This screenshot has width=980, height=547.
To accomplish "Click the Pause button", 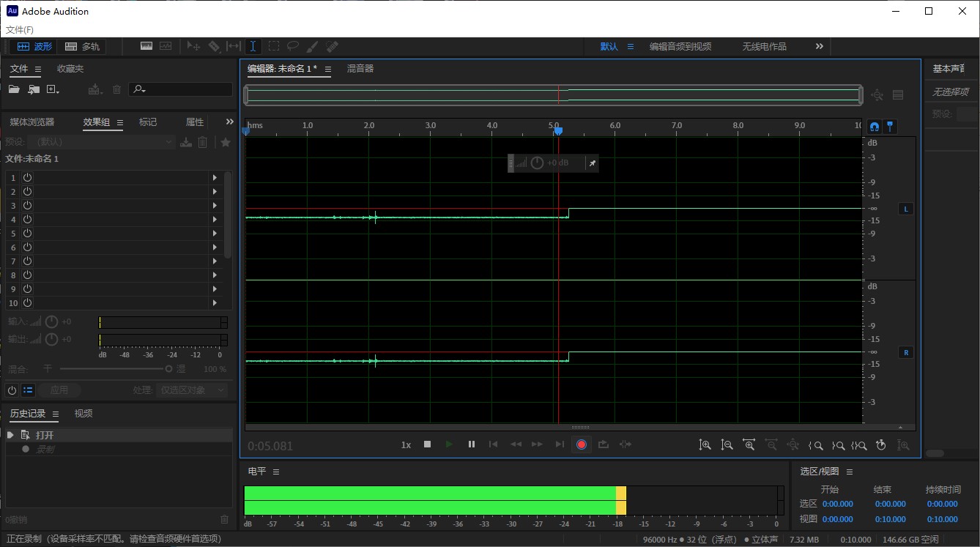I will tap(472, 444).
